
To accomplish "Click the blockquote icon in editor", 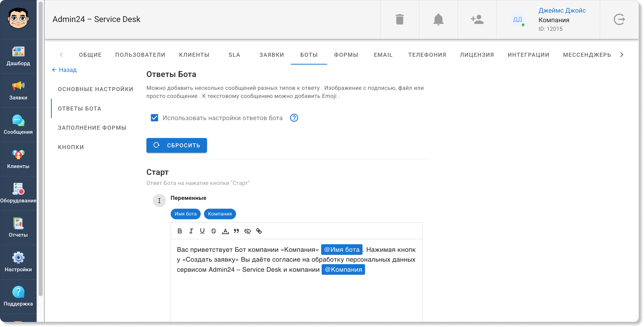I will 236,231.
